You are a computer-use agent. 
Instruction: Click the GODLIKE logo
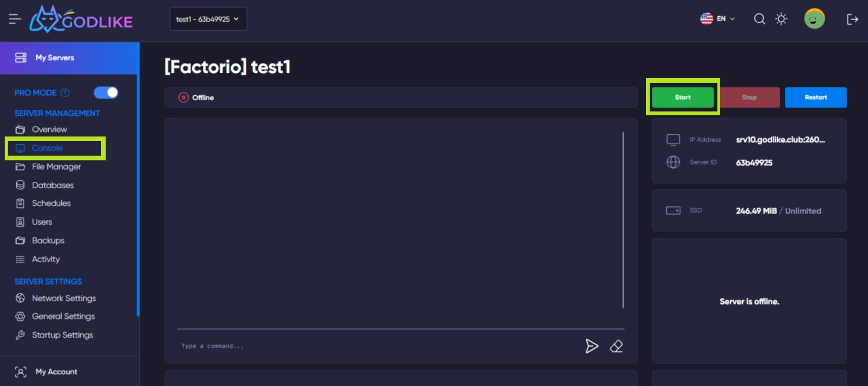click(81, 19)
